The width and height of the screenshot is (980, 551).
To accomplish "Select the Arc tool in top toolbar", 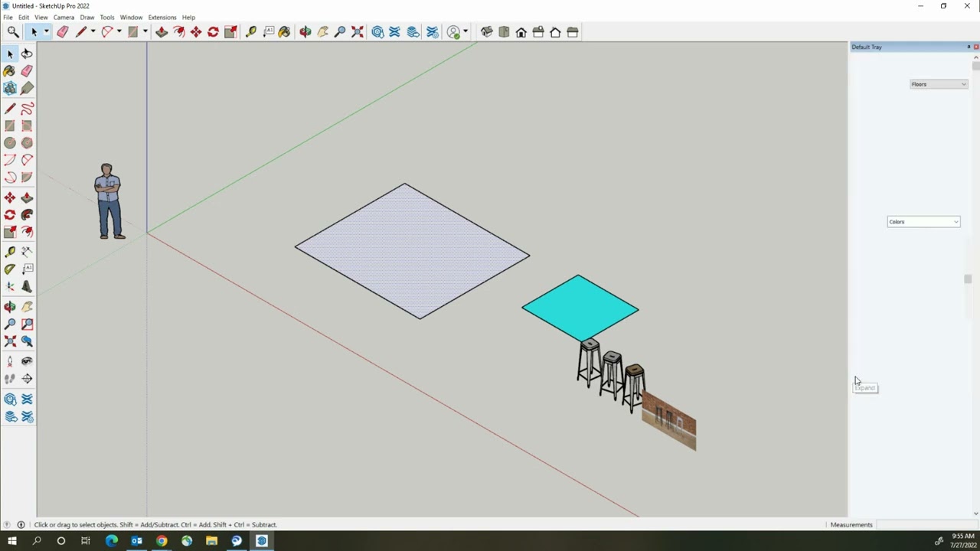I will pyautogui.click(x=107, y=31).
